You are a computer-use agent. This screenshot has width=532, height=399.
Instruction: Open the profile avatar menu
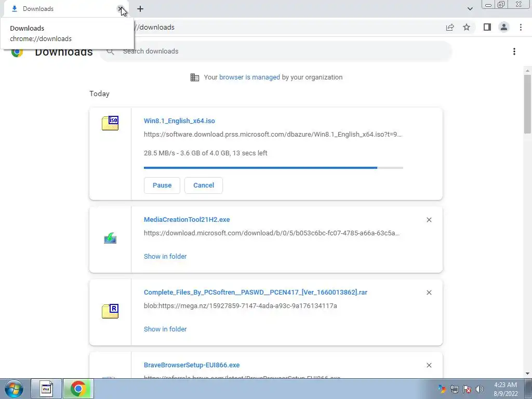point(504,27)
